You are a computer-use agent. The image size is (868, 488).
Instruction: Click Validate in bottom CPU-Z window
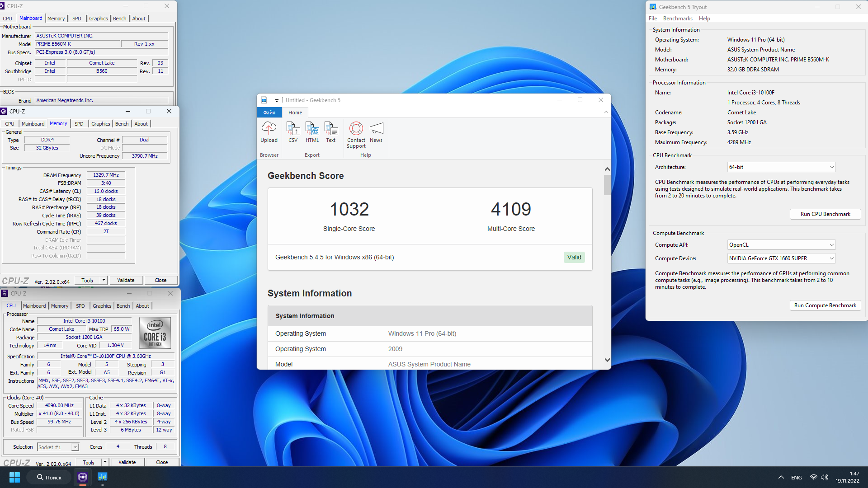pyautogui.click(x=127, y=462)
